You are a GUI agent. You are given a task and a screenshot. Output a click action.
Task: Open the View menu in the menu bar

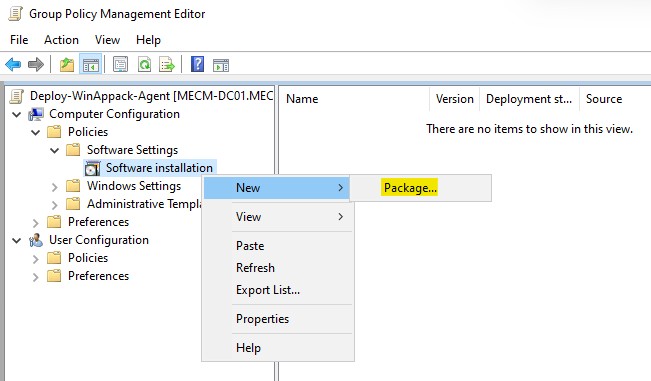[107, 40]
